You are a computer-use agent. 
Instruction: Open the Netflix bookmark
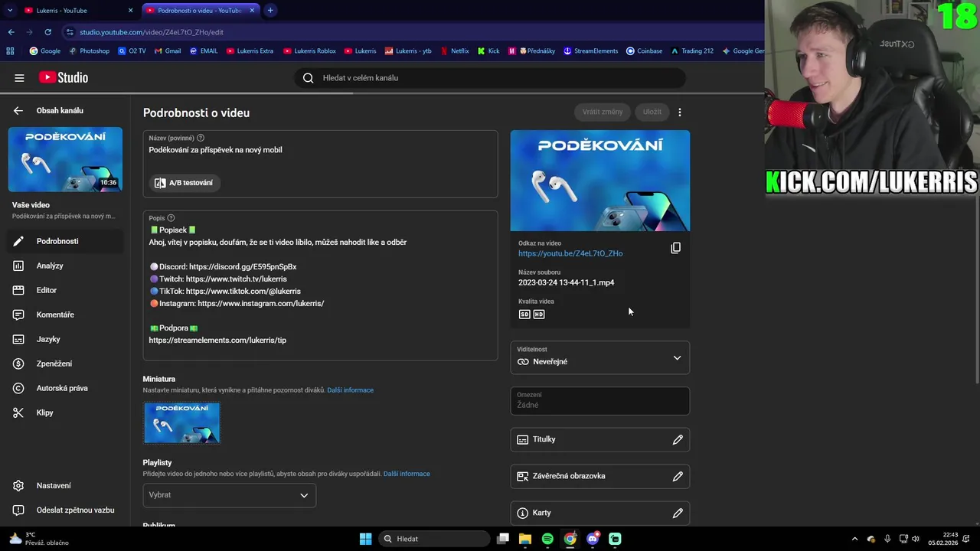click(454, 51)
